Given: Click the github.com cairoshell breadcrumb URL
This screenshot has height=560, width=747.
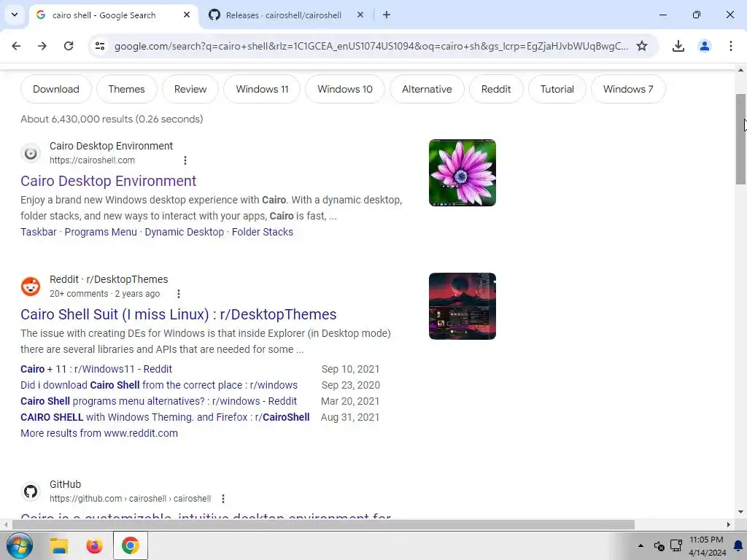Looking at the screenshot, I should (x=130, y=499).
